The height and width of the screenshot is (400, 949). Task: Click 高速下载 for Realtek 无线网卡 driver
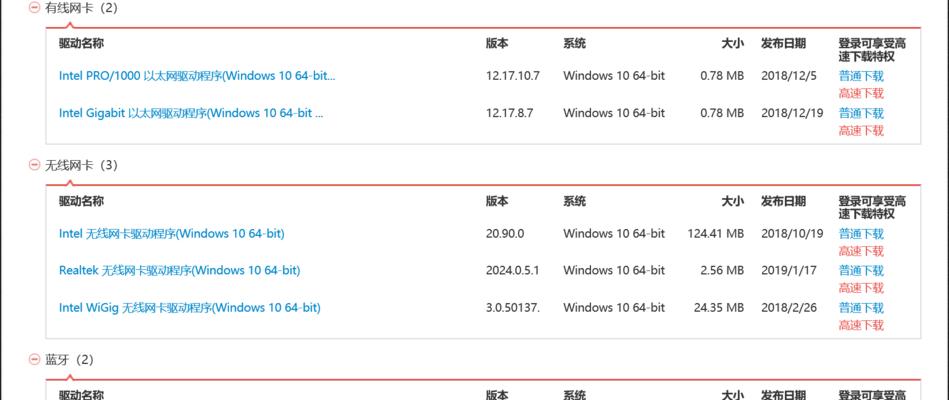861,287
